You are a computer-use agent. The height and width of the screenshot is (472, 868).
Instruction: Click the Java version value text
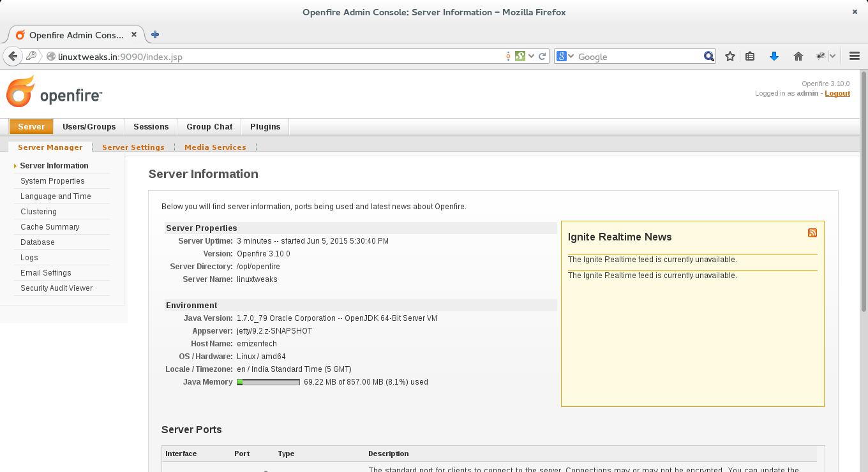click(337, 318)
